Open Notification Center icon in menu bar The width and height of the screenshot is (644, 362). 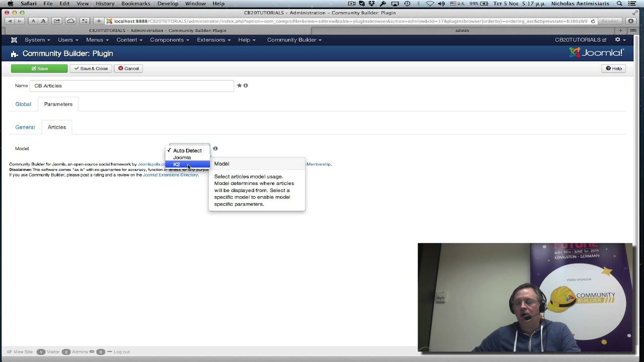click(x=632, y=4)
